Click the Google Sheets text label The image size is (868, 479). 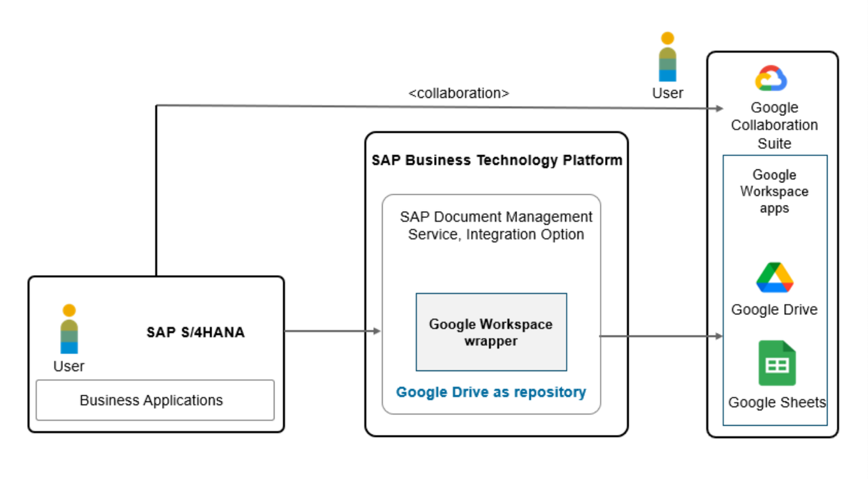pos(777,402)
